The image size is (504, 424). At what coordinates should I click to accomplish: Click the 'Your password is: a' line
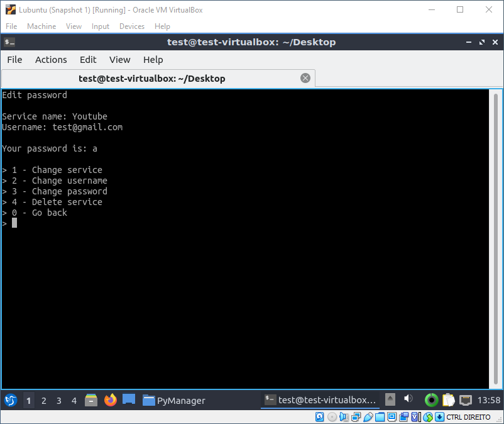(x=50, y=148)
